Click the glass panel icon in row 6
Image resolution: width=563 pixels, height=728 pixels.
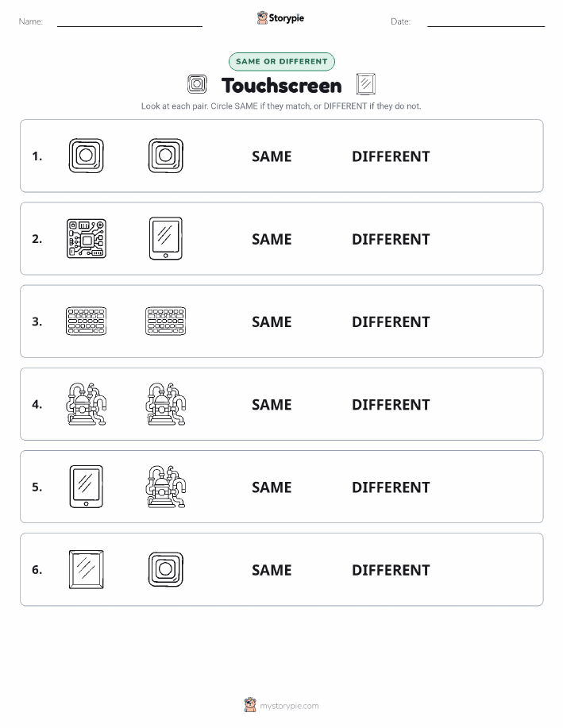click(x=87, y=569)
